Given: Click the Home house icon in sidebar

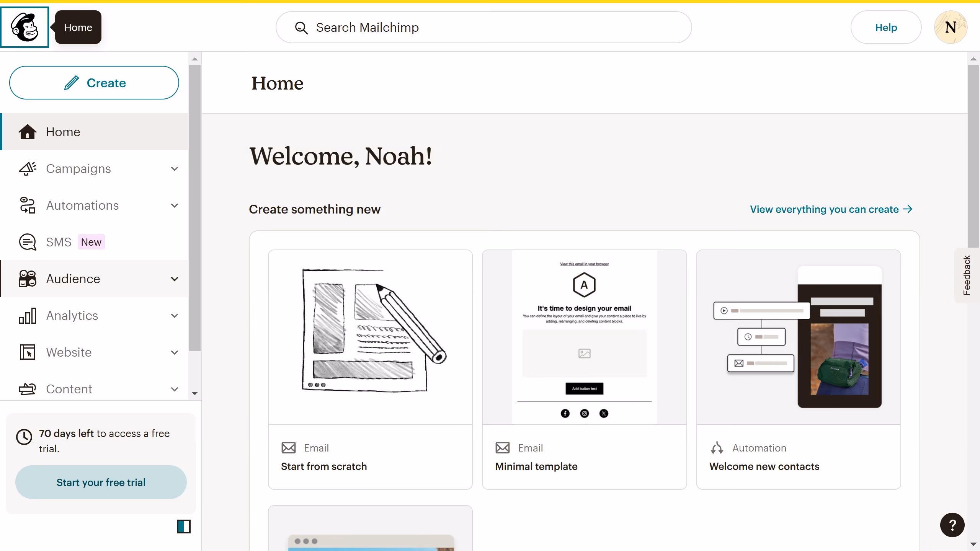Looking at the screenshot, I should coord(28,132).
